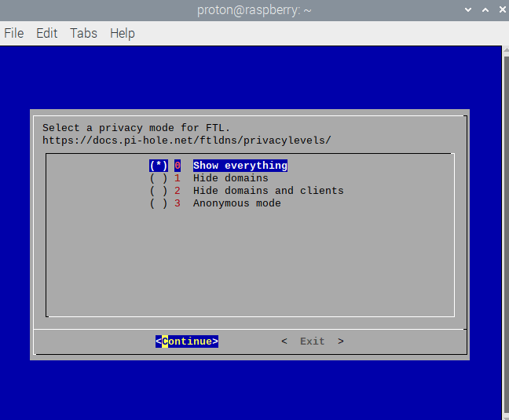509x420 pixels.
Task: Open the Edit menu
Action: [47, 33]
